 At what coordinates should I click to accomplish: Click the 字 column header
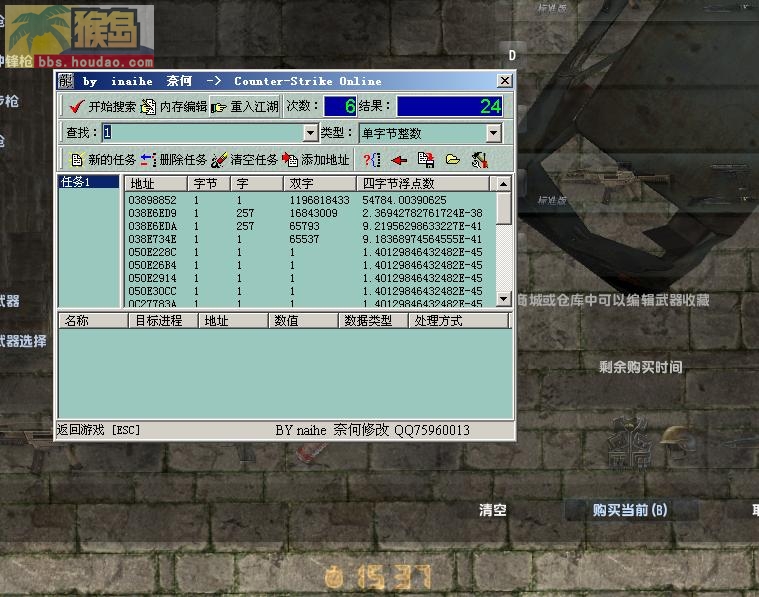[257, 184]
